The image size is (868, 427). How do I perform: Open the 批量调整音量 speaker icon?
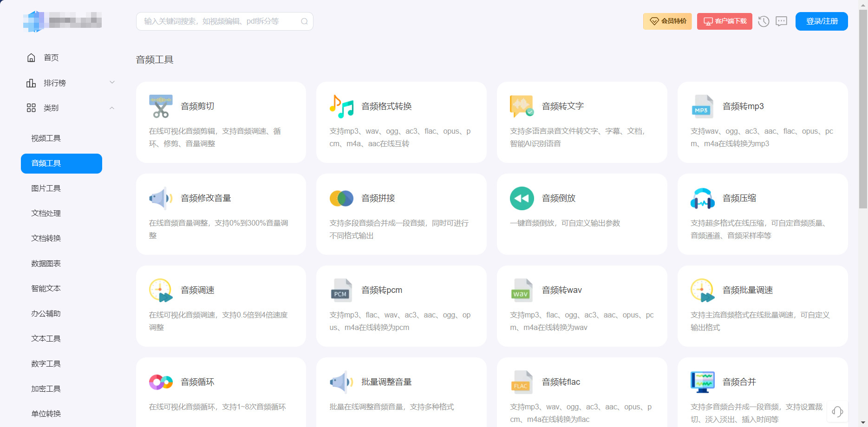[341, 382]
